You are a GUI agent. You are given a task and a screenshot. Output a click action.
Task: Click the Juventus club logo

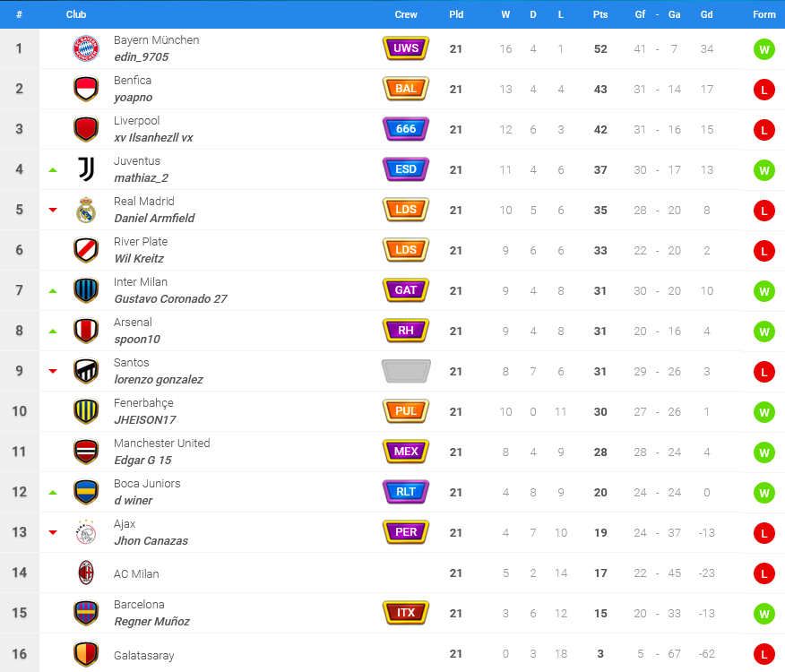click(x=86, y=169)
